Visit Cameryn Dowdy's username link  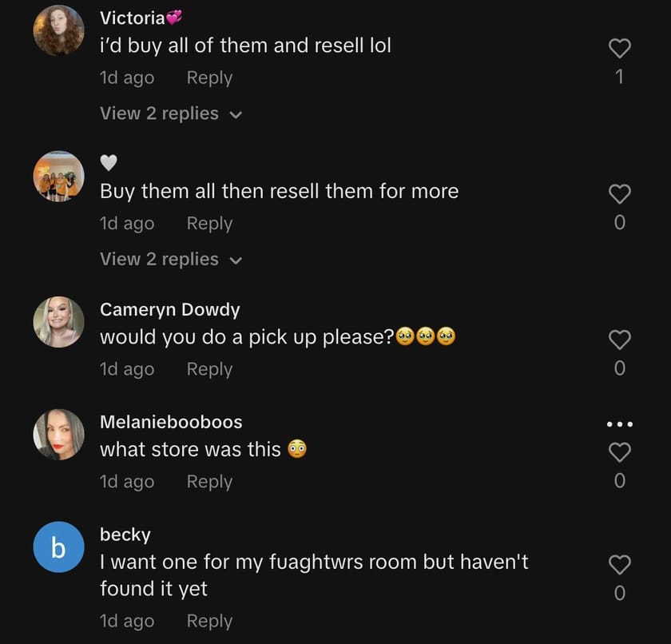(x=169, y=309)
